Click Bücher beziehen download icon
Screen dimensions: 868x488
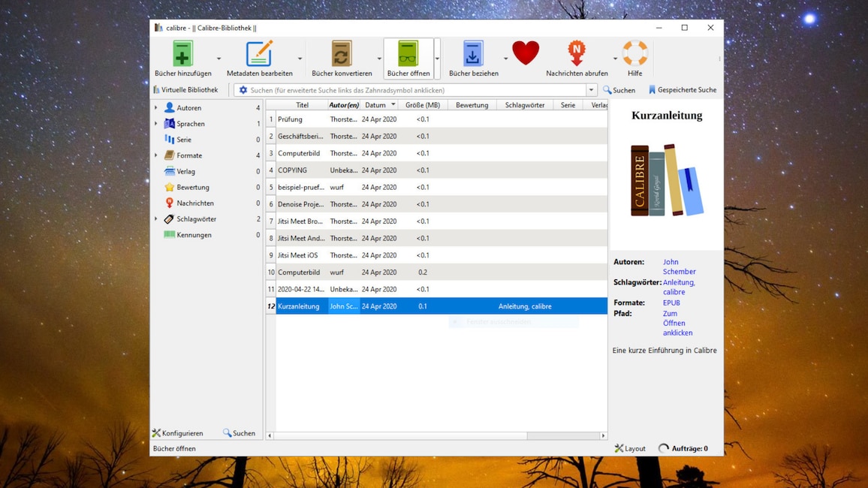click(x=473, y=53)
